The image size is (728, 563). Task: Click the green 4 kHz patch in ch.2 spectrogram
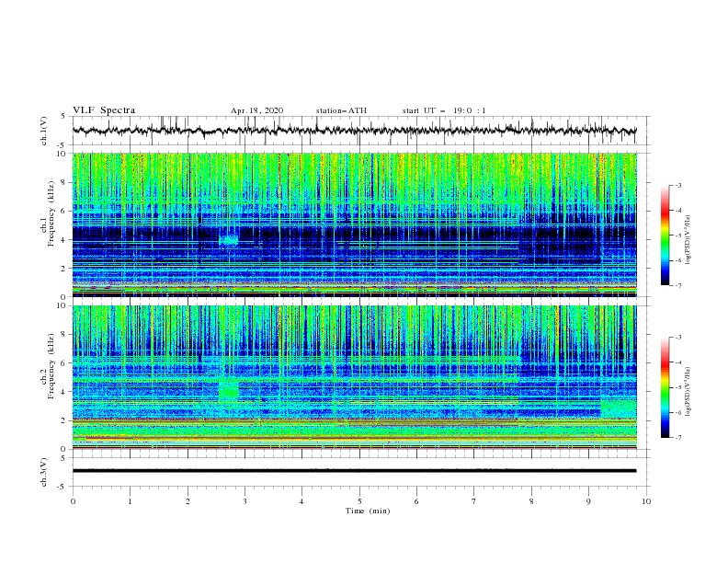click(229, 391)
